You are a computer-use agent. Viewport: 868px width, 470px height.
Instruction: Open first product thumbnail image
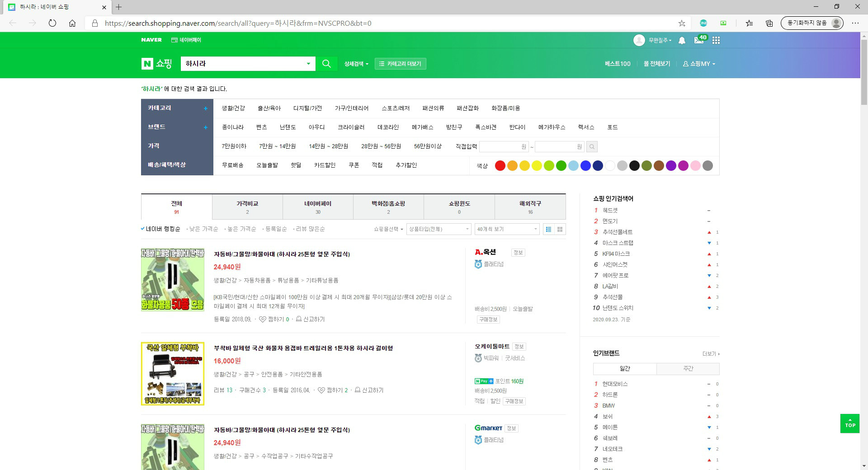tap(173, 280)
